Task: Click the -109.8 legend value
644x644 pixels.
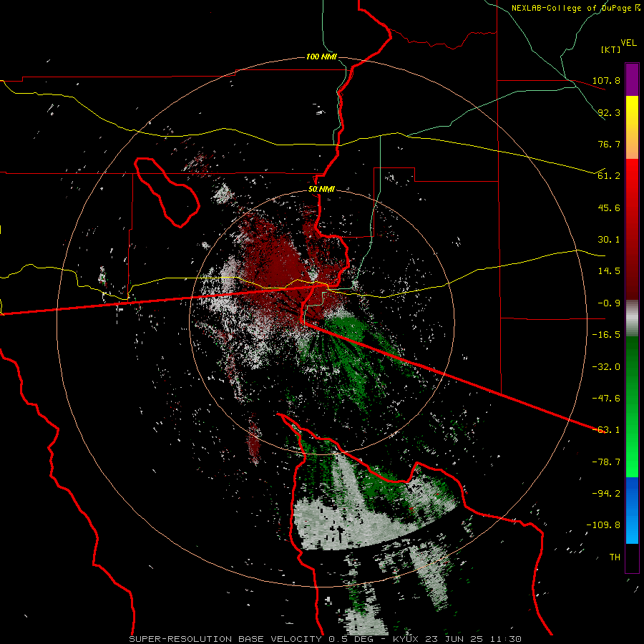Action: [x=603, y=525]
